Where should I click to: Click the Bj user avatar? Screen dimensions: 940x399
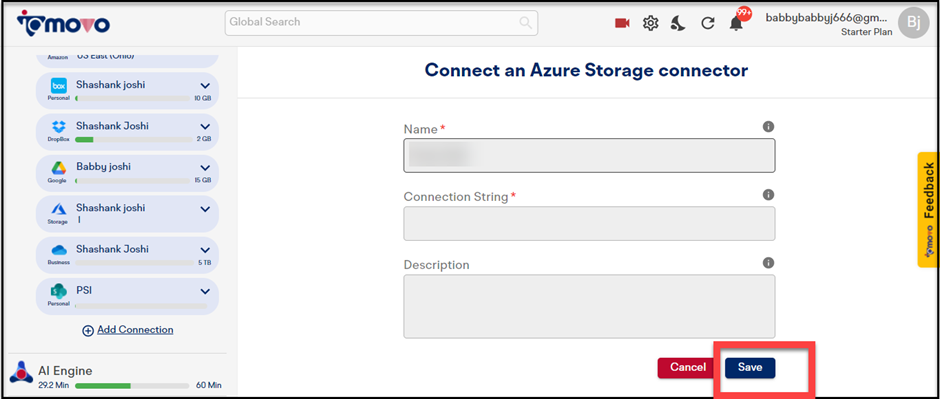(x=914, y=23)
